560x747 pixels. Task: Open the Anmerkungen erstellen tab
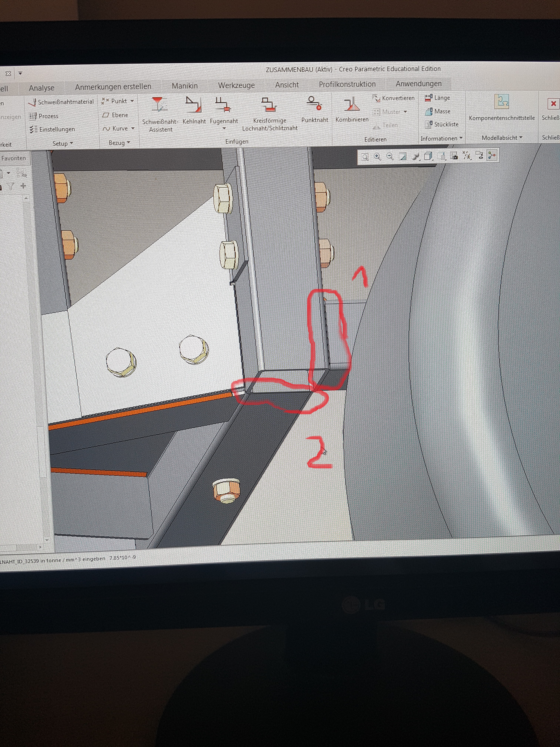(x=113, y=87)
